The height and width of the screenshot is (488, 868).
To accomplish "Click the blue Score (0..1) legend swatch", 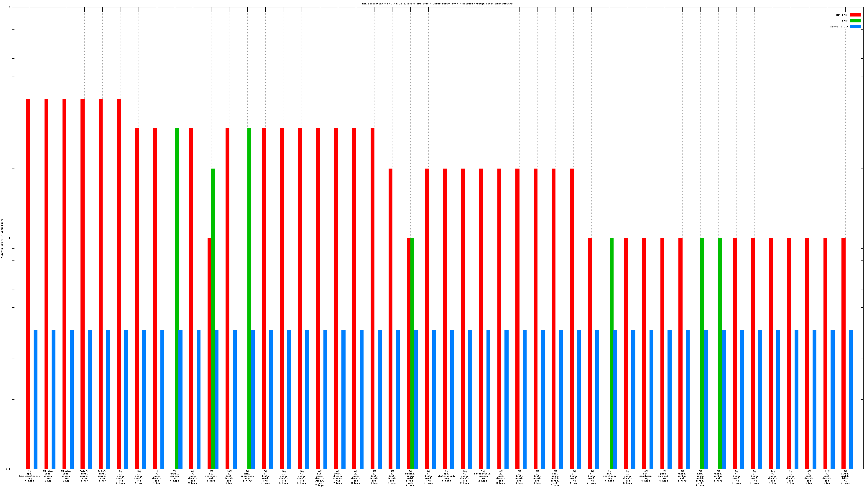I will 855,27.
